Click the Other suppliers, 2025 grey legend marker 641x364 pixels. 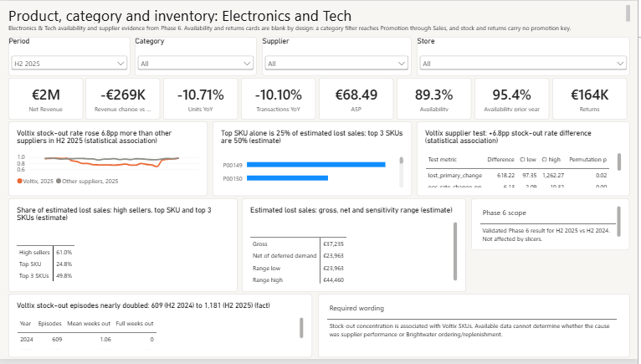[59, 182]
